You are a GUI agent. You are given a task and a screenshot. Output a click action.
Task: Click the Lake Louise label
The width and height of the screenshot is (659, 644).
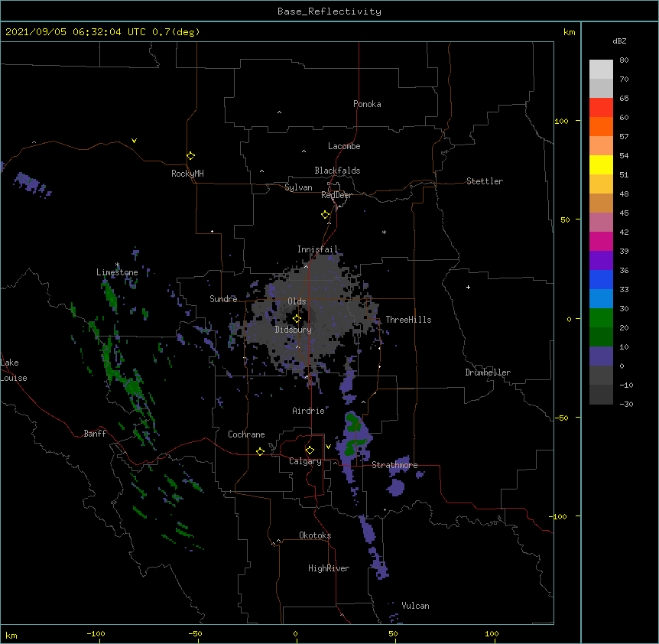(14, 370)
